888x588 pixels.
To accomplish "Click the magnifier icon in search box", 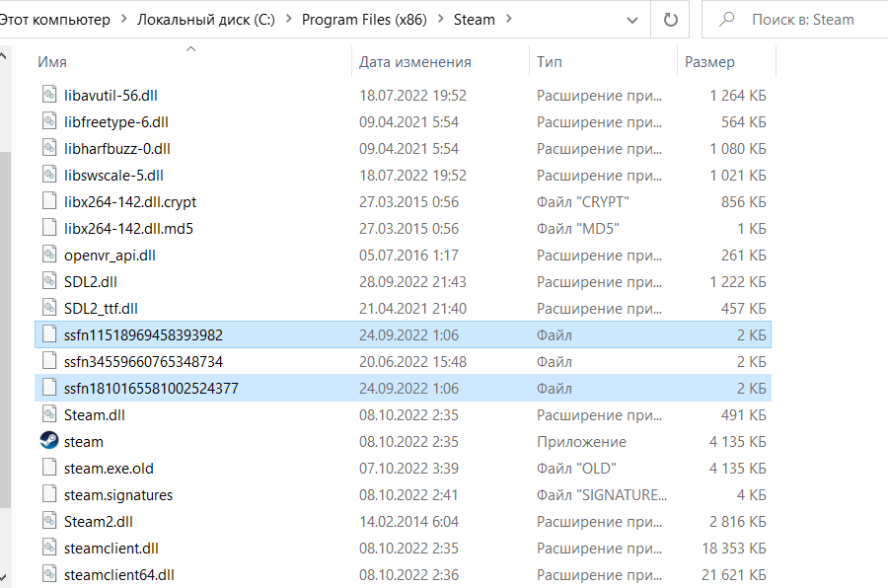I will [x=726, y=20].
